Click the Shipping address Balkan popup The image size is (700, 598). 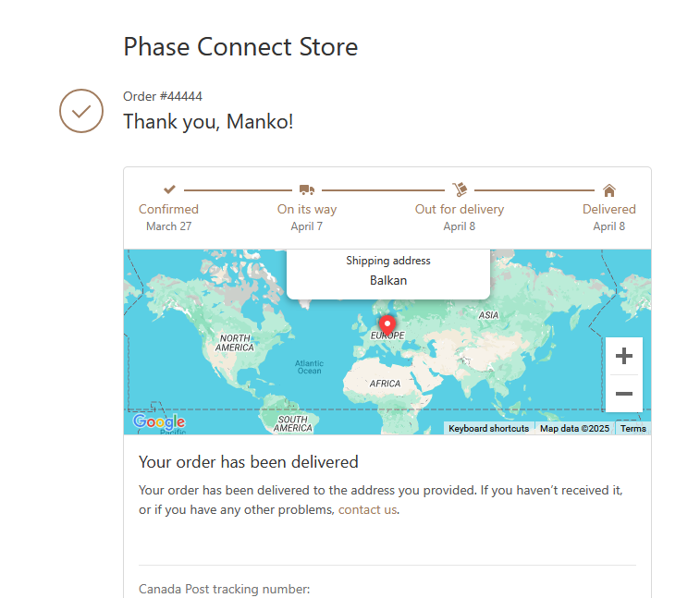pos(388,274)
